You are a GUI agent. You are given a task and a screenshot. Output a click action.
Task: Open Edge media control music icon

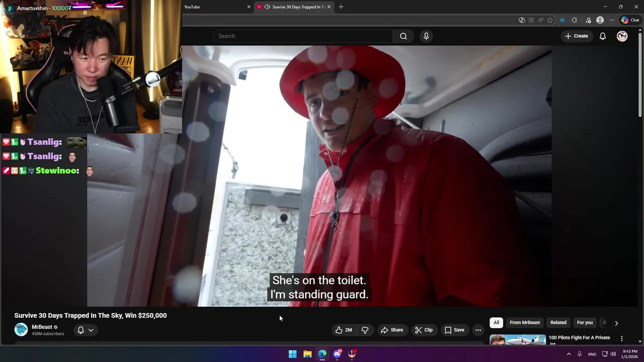point(588,20)
